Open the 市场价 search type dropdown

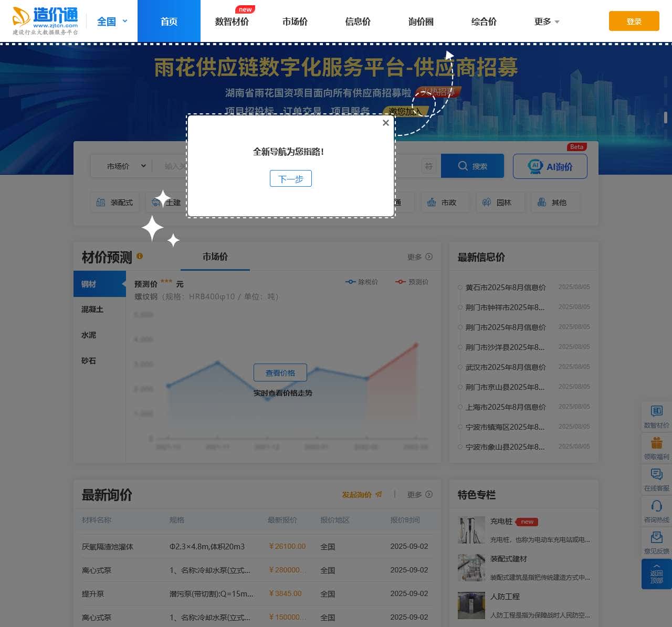tap(126, 166)
